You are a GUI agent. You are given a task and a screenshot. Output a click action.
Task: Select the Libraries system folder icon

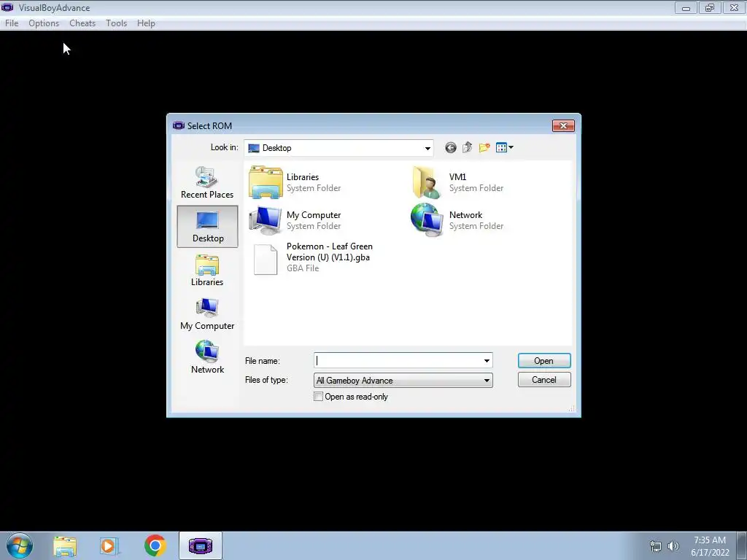(x=266, y=182)
